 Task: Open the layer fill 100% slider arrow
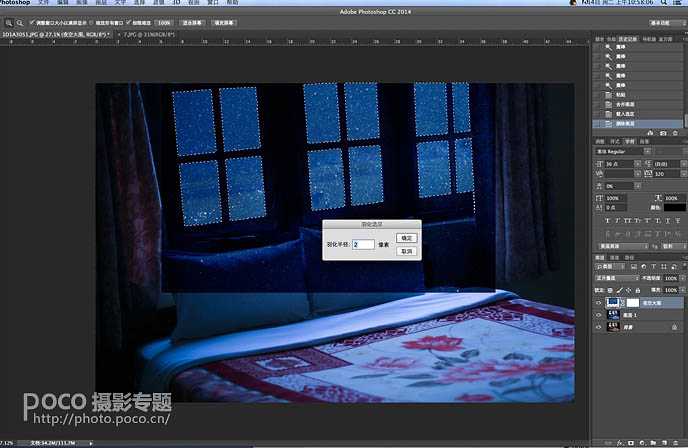click(683, 290)
